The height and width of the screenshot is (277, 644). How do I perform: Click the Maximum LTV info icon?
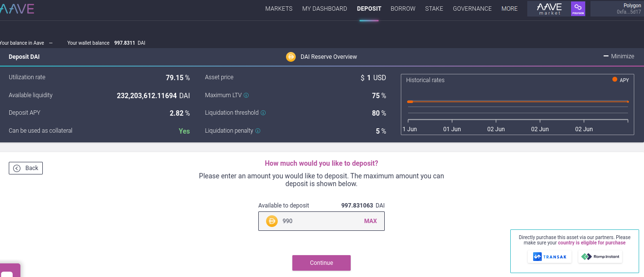(x=246, y=96)
